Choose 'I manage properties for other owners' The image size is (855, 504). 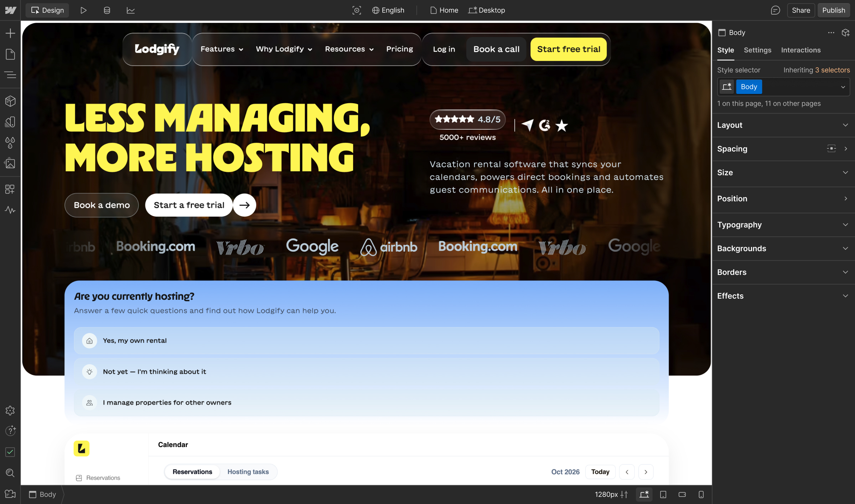pyautogui.click(x=367, y=403)
